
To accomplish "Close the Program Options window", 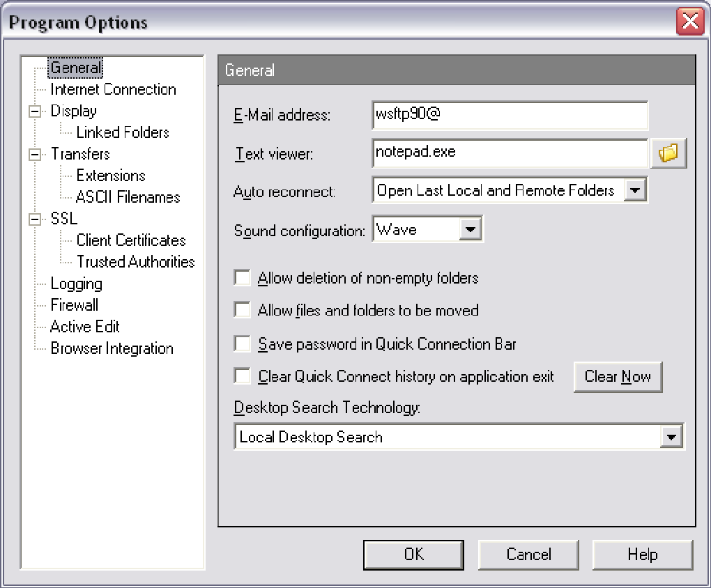I will pos(690,22).
